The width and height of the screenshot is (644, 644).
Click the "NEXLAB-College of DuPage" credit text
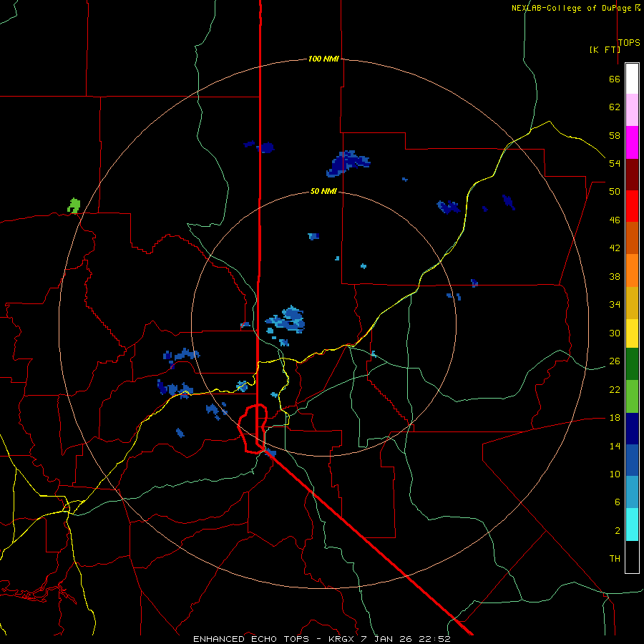(571, 8)
